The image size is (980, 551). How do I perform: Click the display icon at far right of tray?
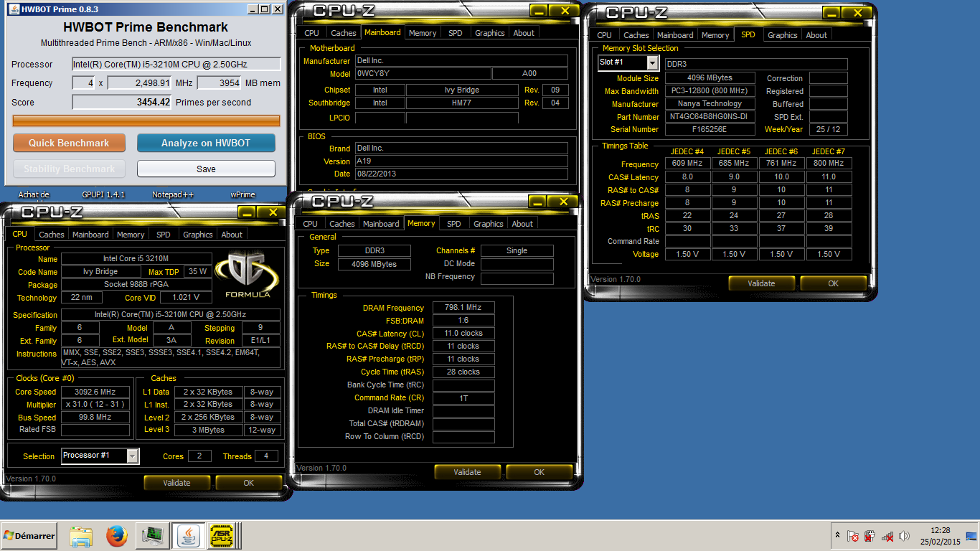tap(971, 536)
